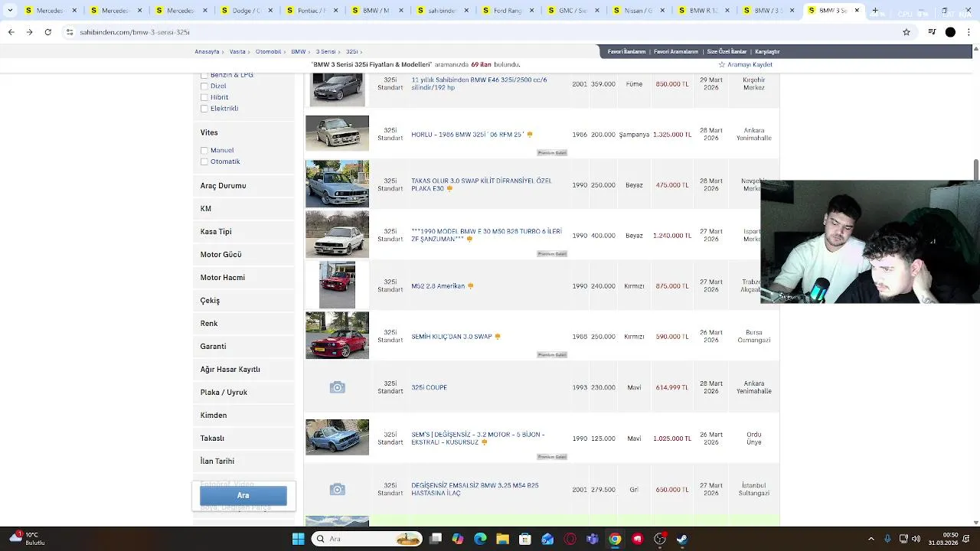
Task: Open the Windows Start menu
Action: [298, 539]
